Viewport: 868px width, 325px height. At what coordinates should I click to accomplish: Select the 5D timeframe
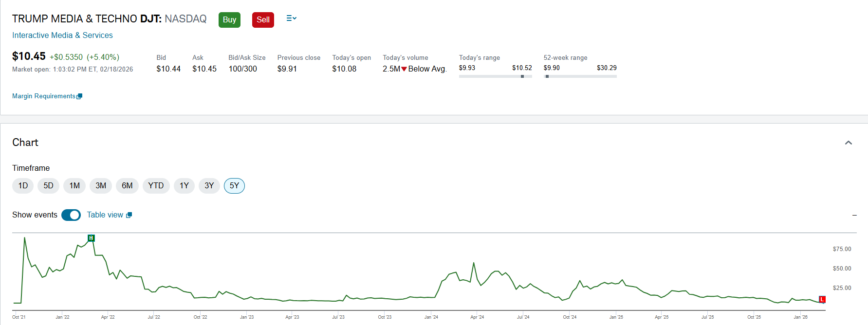tap(48, 186)
